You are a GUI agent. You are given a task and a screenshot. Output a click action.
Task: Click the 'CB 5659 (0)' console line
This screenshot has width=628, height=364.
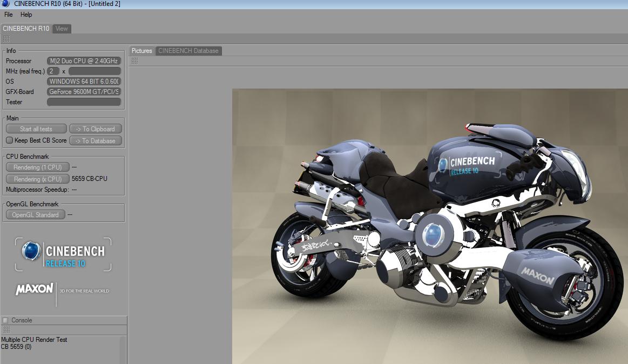pyautogui.click(x=16, y=347)
